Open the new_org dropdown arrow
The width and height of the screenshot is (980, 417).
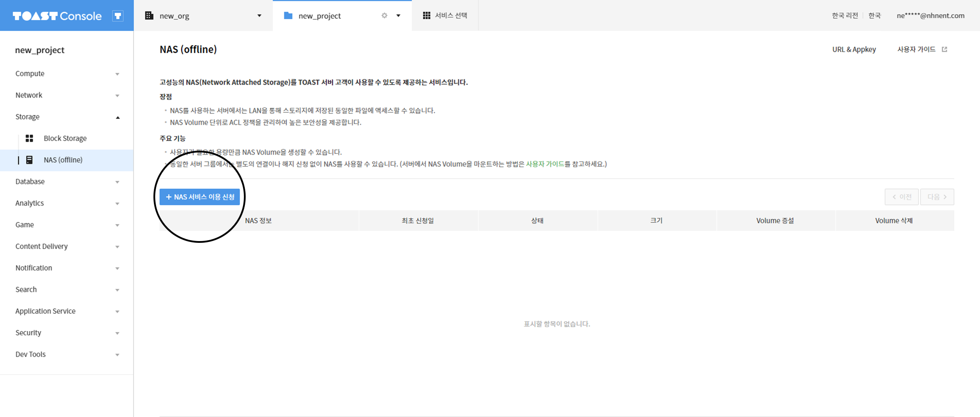coord(259,16)
